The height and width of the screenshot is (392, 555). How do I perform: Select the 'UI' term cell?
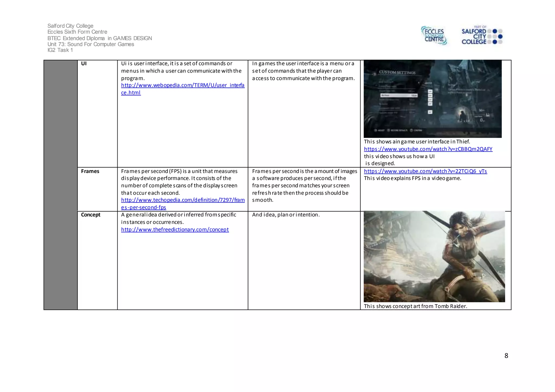coord(97,114)
